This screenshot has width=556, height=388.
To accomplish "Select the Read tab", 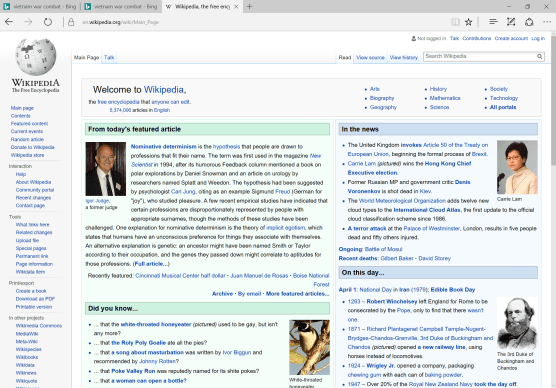I will coord(345,57).
